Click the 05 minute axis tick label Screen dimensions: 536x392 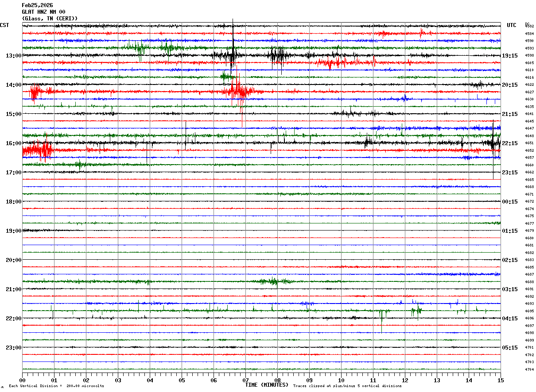coord(182,380)
